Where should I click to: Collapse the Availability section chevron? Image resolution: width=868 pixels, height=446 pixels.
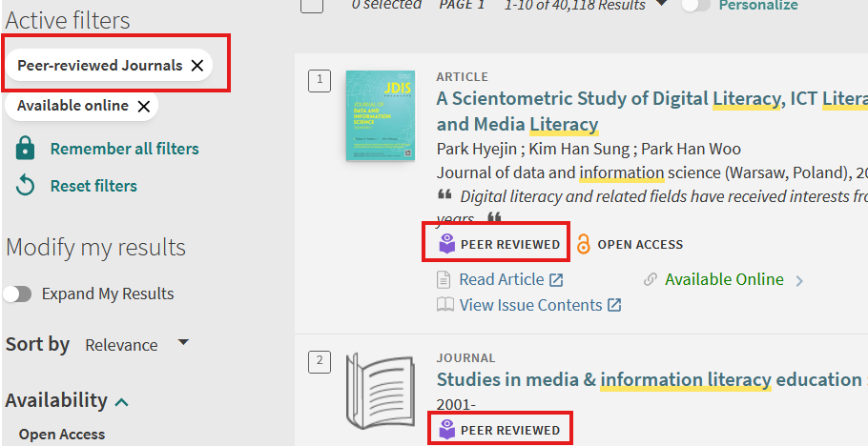(121, 402)
